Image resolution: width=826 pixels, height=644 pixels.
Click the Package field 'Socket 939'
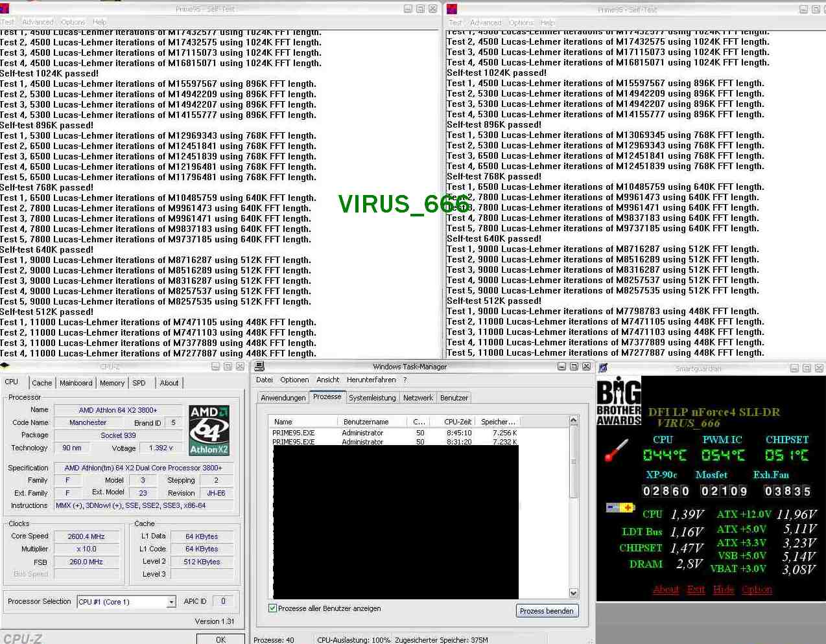pyautogui.click(x=119, y=435)
